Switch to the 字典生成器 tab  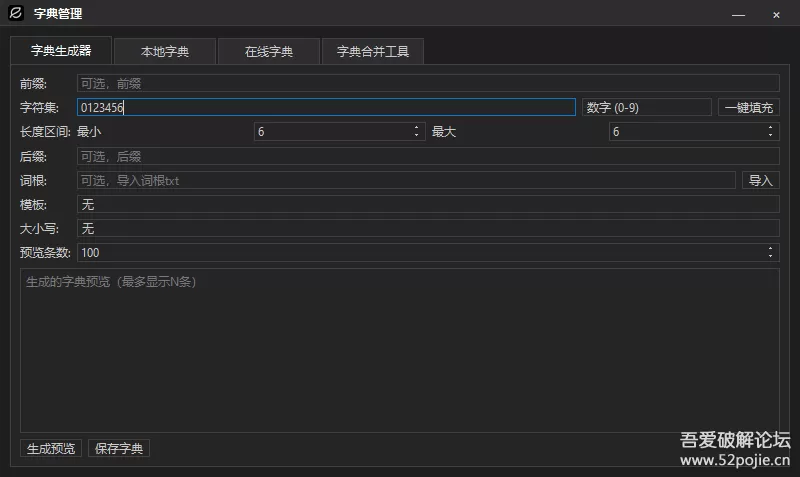(x=61, y=51)
